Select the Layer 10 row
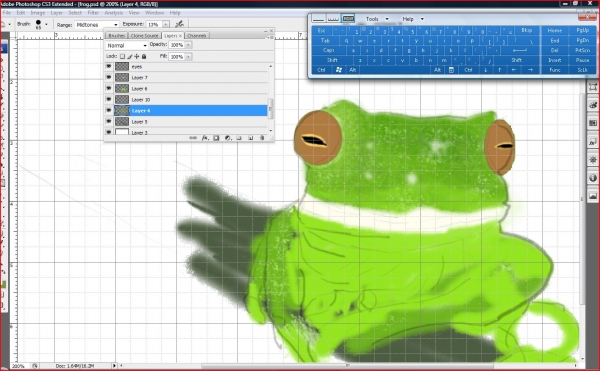This screenshot has width=600, height=371. pyautogui.click(x=186, y=99)
